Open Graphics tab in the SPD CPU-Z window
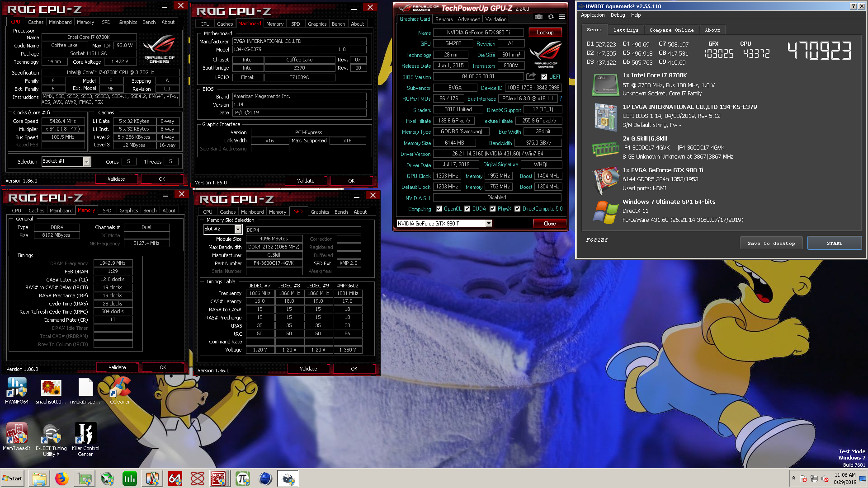The width and height of the screenshot is (868, 488). click(320, 212)
